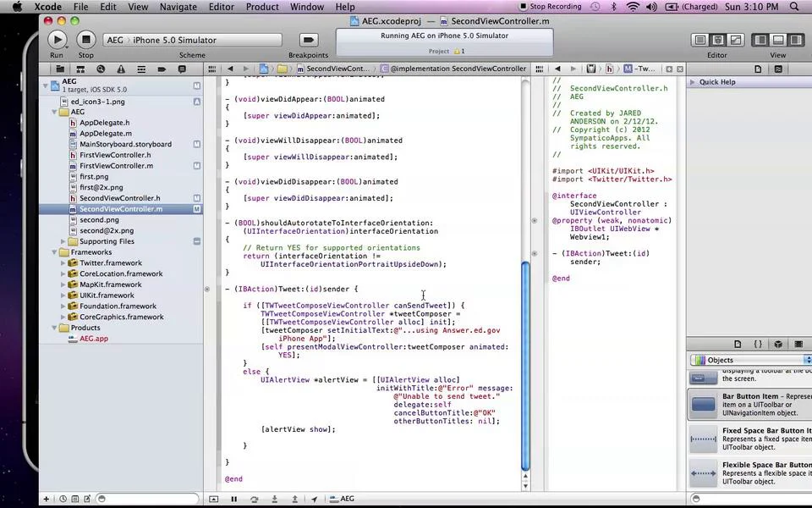Image resolution: width=812 pixels, height=508 pixels.
Task: Hide the debug area toggle in debug bar
Action: (x=213, y=499)
